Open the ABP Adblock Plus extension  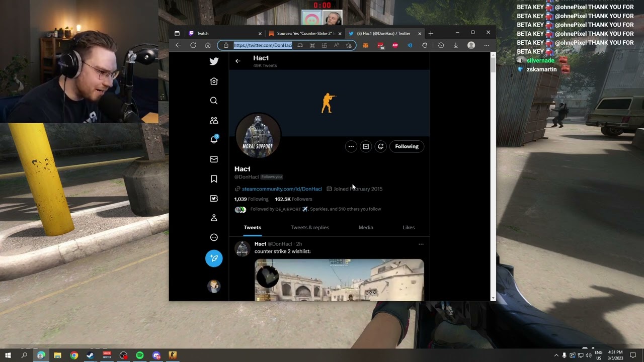tap(395, 45)
